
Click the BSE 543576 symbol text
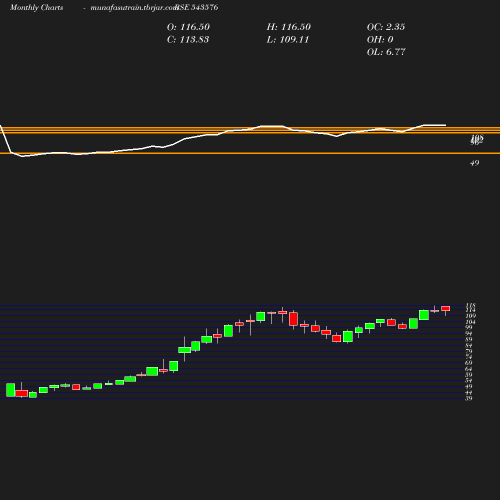point(197,8)
